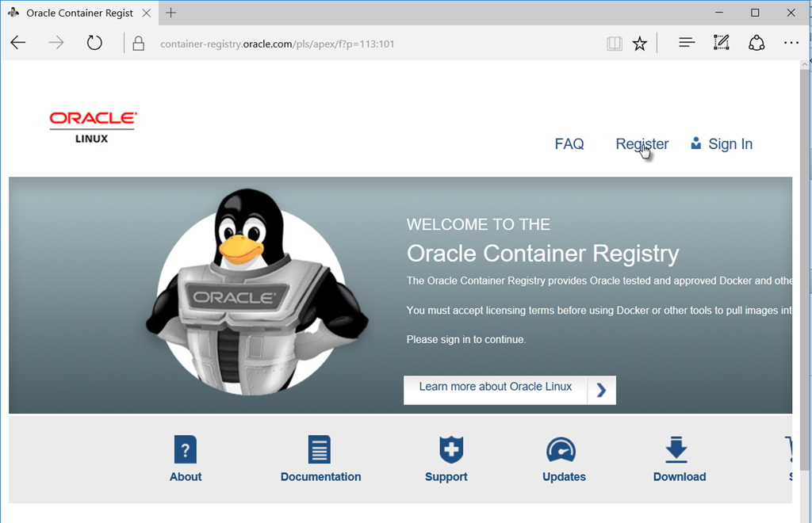This screenshot has width=812, height=523.
Task: Add page to favorites with star icon
Action: click(x=640, y=44)
